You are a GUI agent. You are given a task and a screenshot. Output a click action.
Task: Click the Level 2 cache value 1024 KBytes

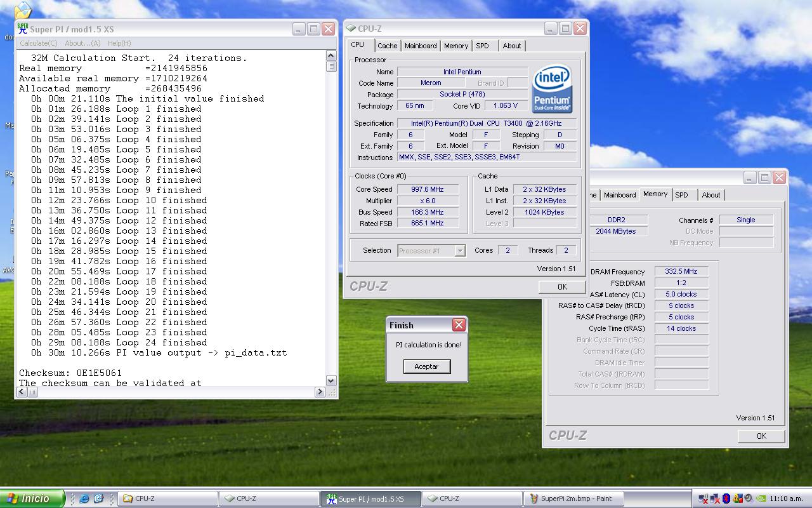544,212
